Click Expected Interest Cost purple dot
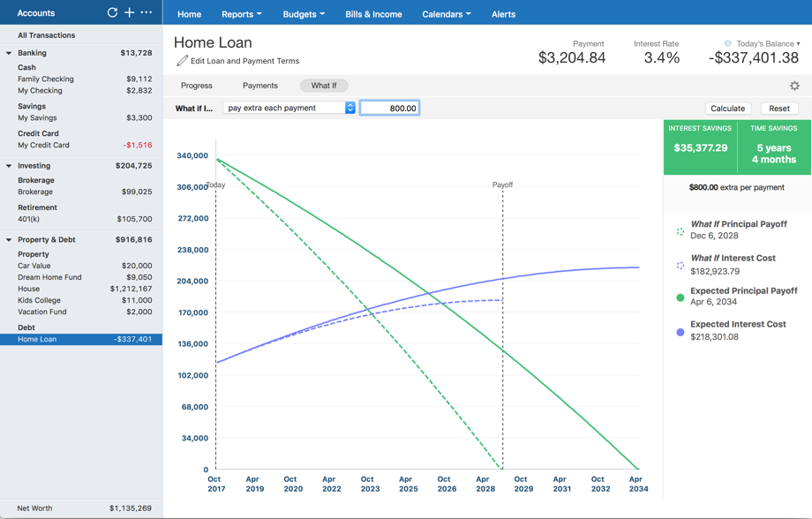Image resolution: width=812 pixels, height=519 pixels. click(x=680, y=332)
